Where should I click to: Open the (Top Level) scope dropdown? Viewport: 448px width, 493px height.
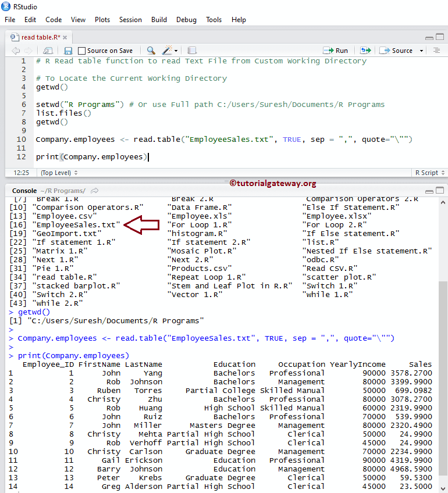pos(56,173)
